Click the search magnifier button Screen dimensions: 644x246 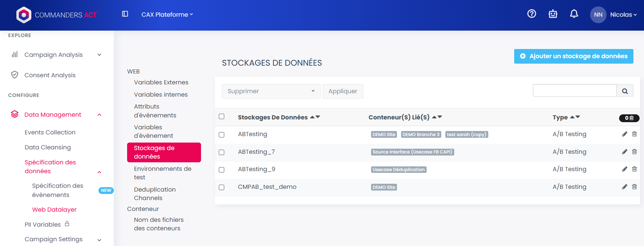click(x=625, y=91)
